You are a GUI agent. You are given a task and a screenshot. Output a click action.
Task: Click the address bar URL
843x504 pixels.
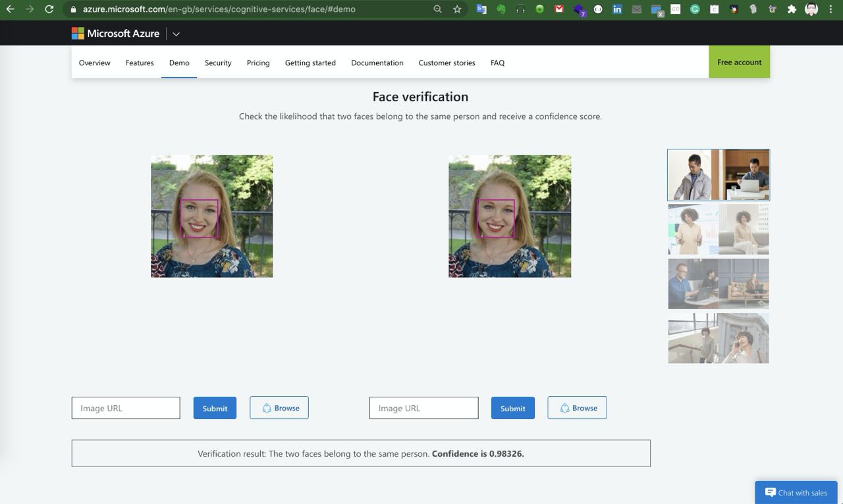click(219, 9)
